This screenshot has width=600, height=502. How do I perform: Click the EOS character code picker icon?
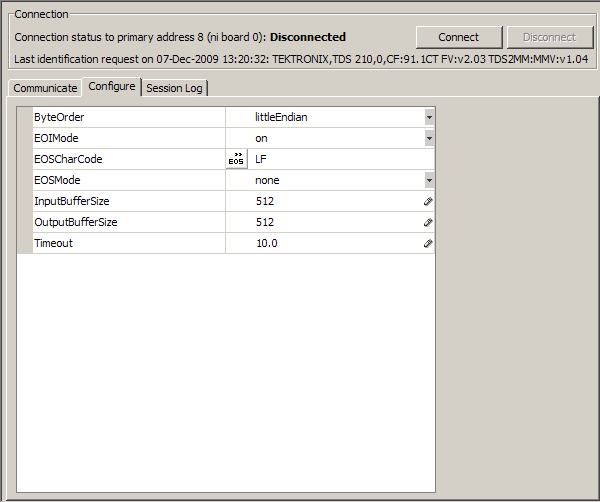pyautogui.click(x=236, y=159)
